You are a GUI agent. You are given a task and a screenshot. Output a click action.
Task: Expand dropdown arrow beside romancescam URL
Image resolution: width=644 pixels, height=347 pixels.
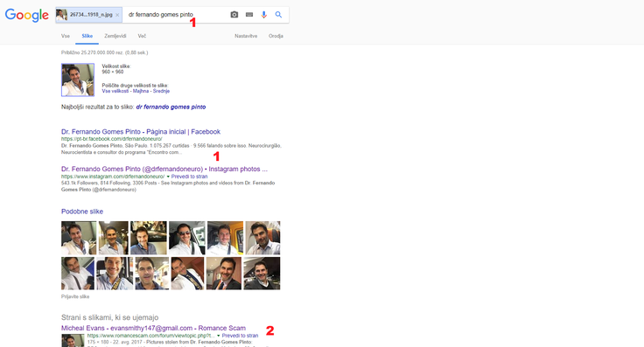tap(218, 336)
